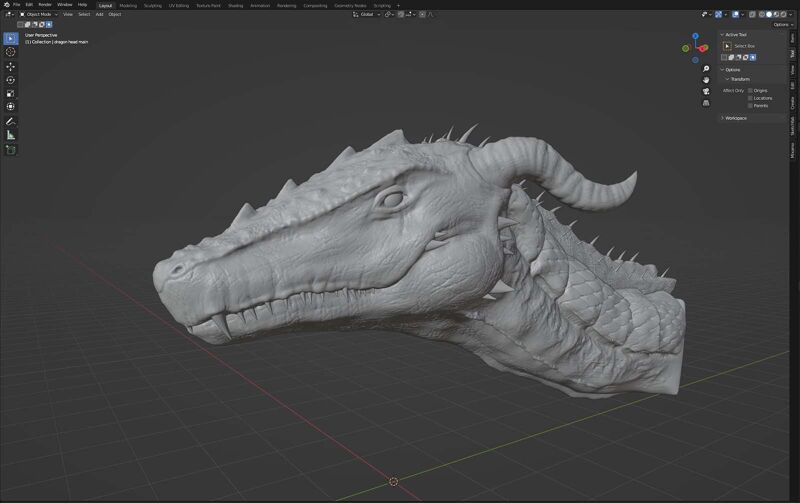Open the Object Mode dropdown
The height and width of the screenshot is (503, 800).
tap(38, 14)
